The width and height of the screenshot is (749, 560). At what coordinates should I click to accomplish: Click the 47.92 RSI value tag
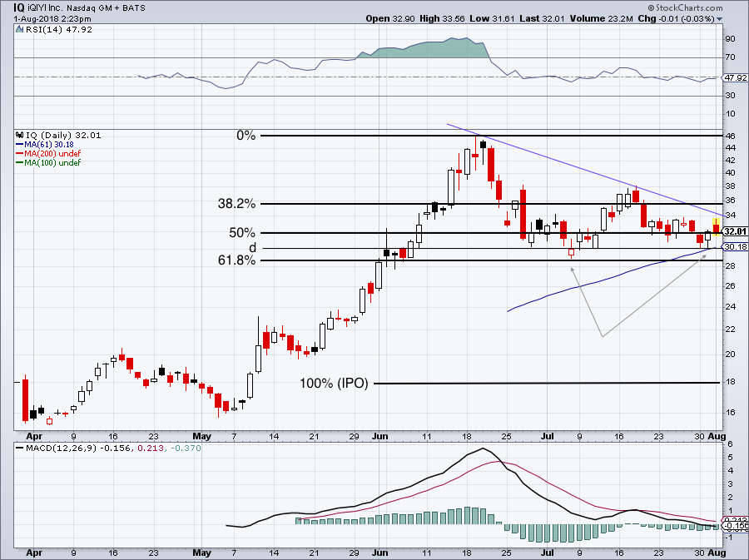[x=735, y=77]
